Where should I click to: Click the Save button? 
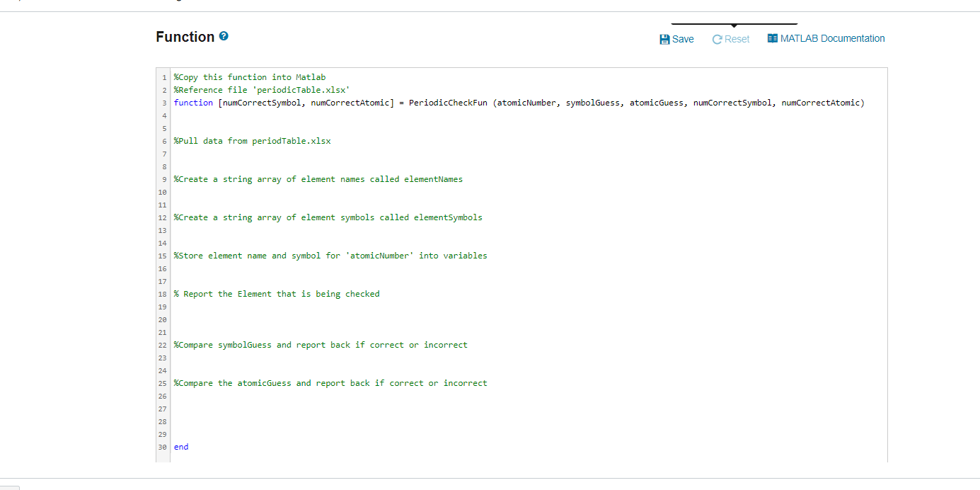pyautogui.click(x=676, y=39)
